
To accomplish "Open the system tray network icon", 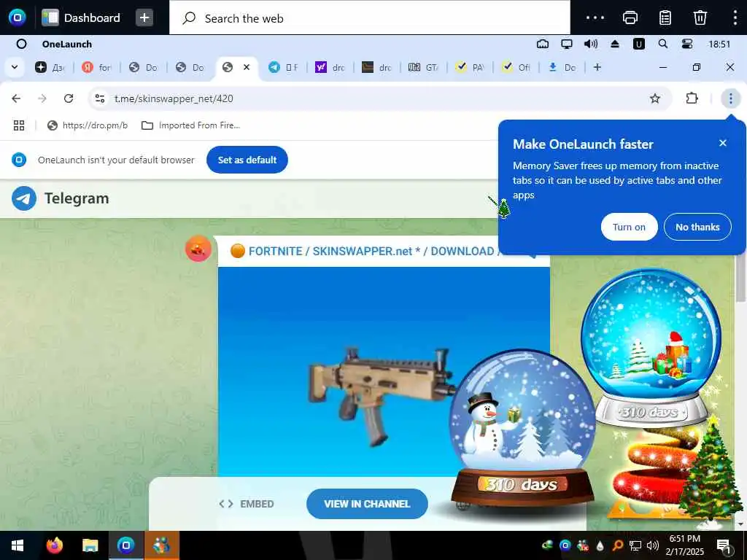I will [x=635, y=545].
